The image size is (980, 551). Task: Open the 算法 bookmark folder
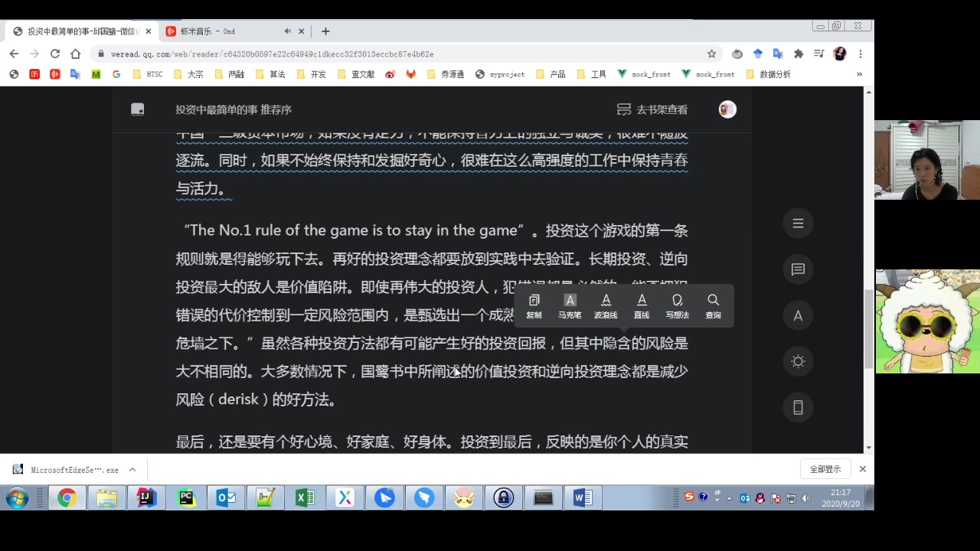270,74
